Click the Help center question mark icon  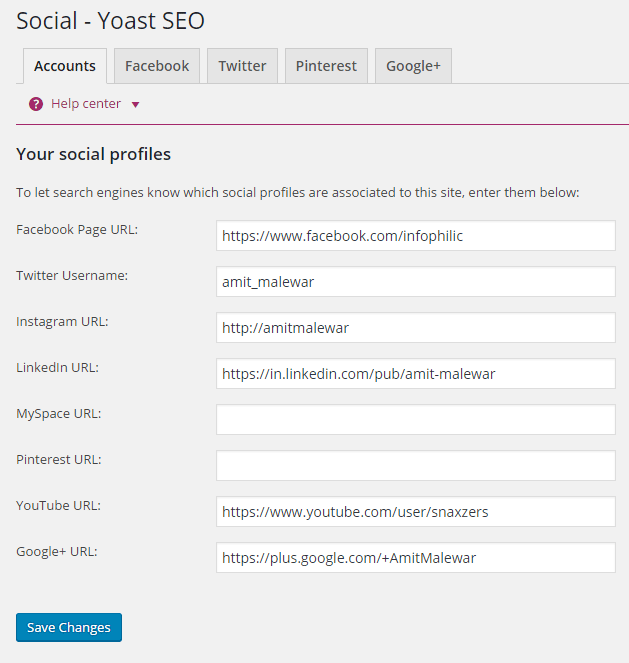click(36, 104)
